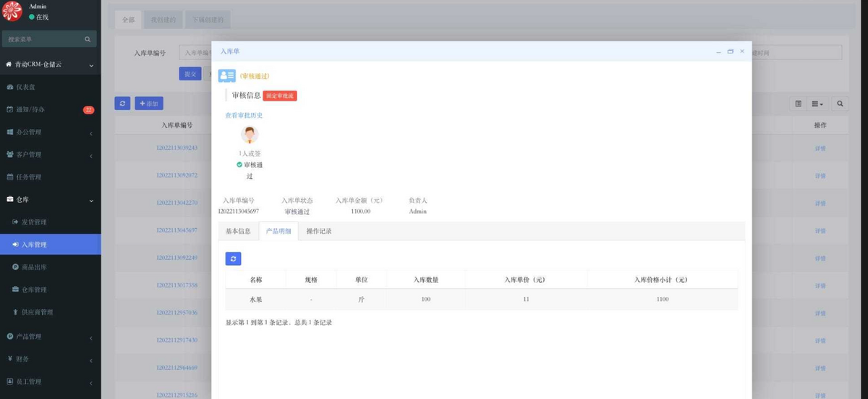868x399 pixels.
Task: Click the 入库单编号 filter input in background
Action: [x=195, y=53]
